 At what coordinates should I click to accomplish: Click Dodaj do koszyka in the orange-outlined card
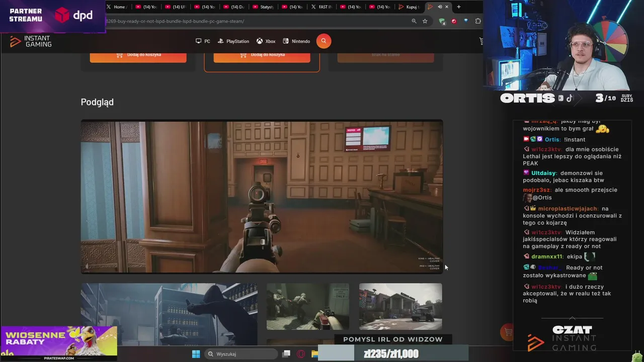coord(262,55)
